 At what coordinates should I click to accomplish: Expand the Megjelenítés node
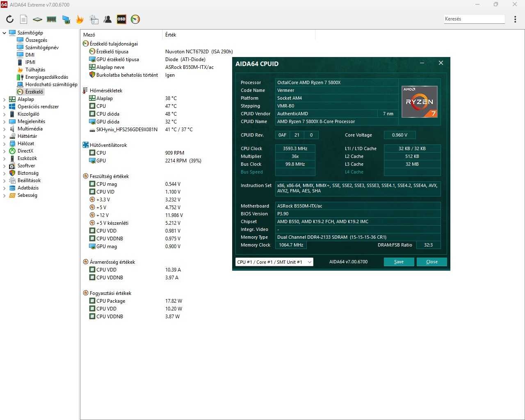[5, 121]
